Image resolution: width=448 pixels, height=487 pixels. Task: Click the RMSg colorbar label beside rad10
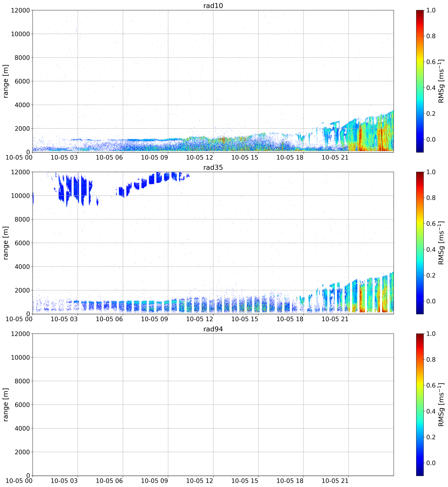click(x=441, y=81)
